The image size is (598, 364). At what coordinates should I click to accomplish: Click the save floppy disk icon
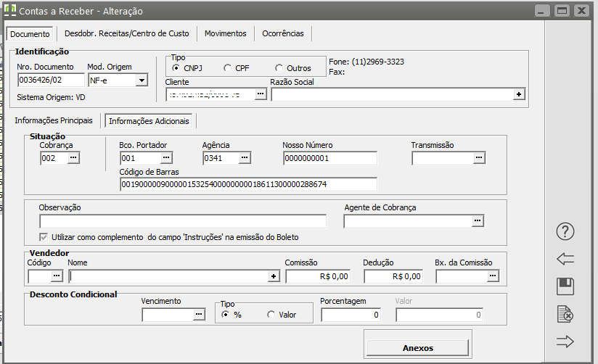click(565, 286)
